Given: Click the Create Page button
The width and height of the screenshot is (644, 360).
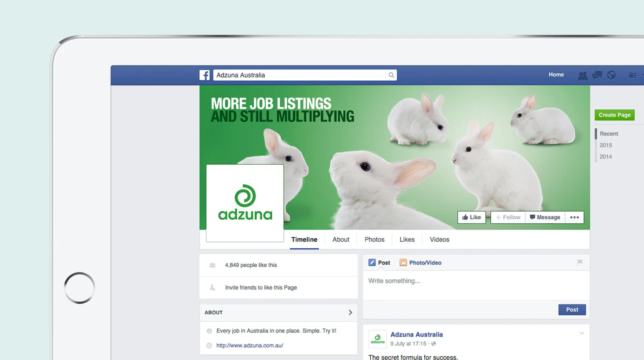Looking at the screenshot, I should (x=615, y=115).
